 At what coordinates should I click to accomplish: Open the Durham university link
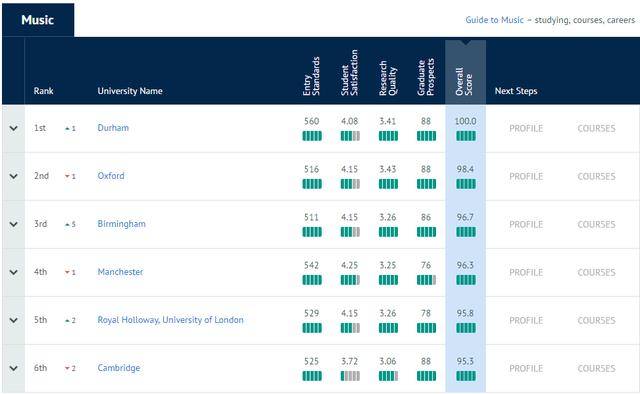click(113, 128)
